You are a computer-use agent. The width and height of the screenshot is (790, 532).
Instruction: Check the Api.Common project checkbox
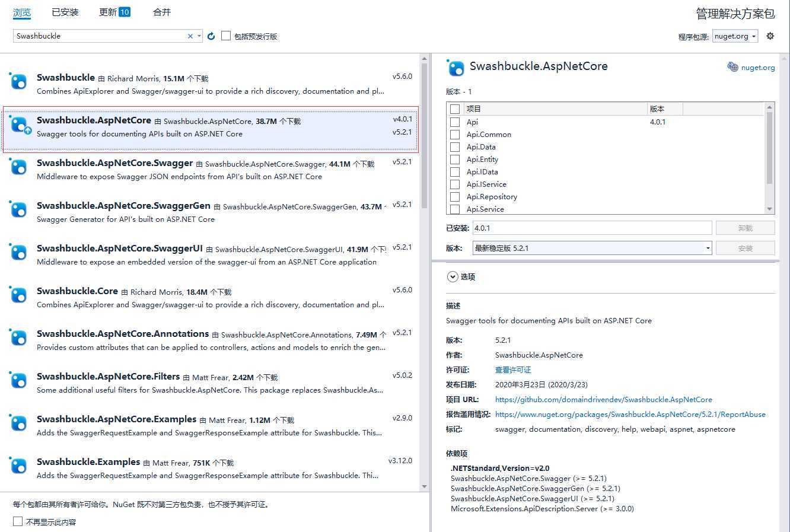455,134
